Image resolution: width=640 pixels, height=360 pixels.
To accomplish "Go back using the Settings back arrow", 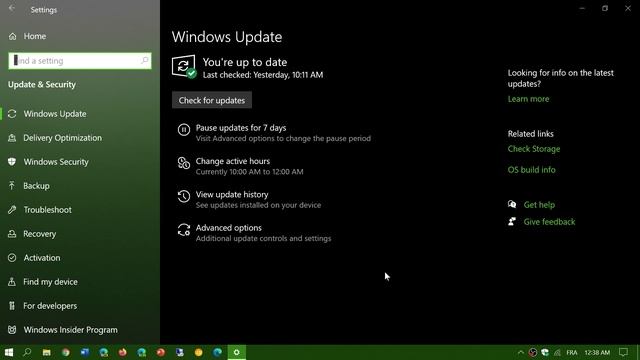I will click(12, 8).
